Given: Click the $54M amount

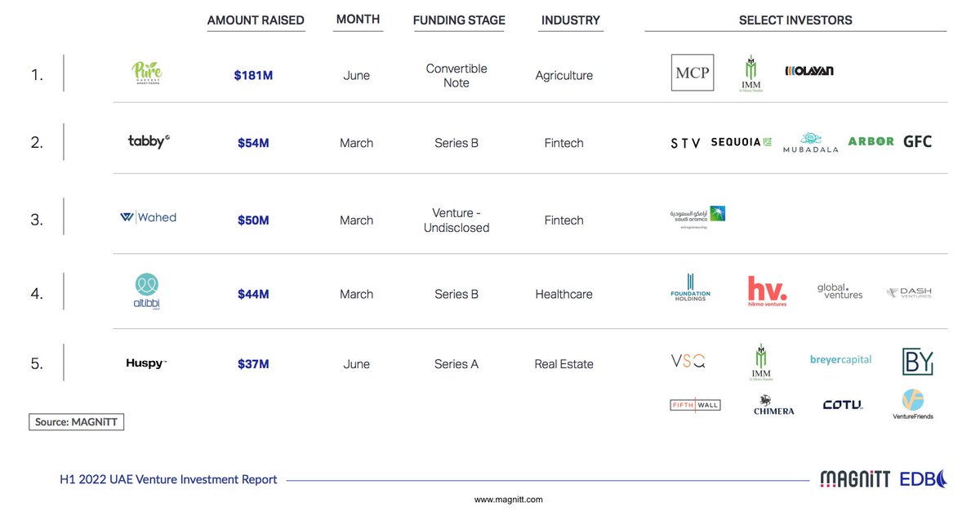Looking at the screenshot, I should click(x=253, y=143).
